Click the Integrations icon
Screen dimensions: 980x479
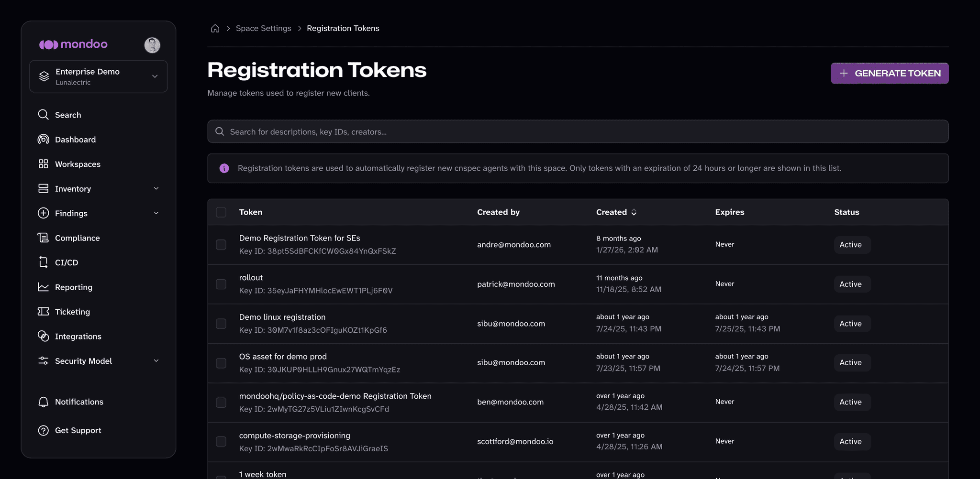click(x=43, y=336)
